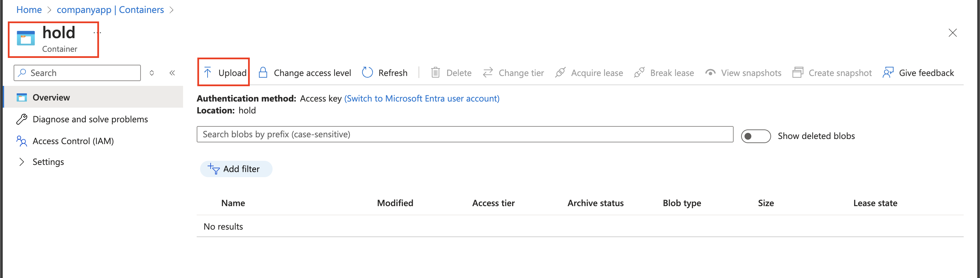
Task: Click the Add filter button
Action: [236, 169]
